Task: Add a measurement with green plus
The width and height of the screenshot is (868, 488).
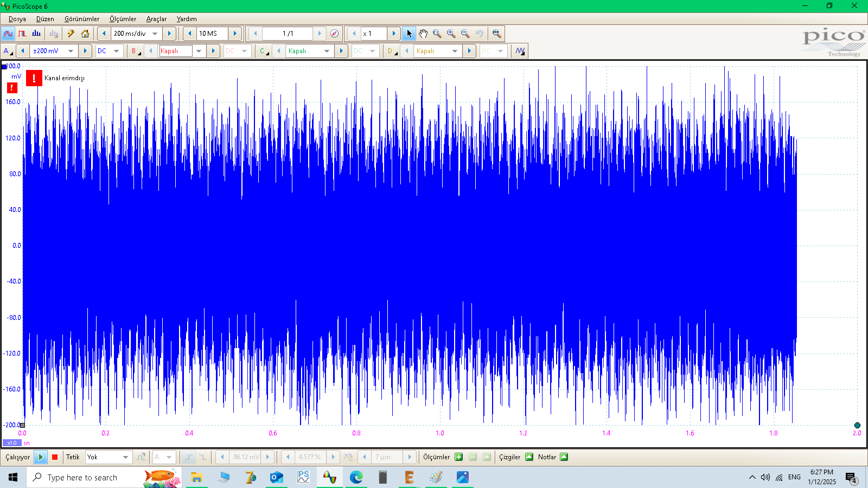Action: (x=459, y=457)
